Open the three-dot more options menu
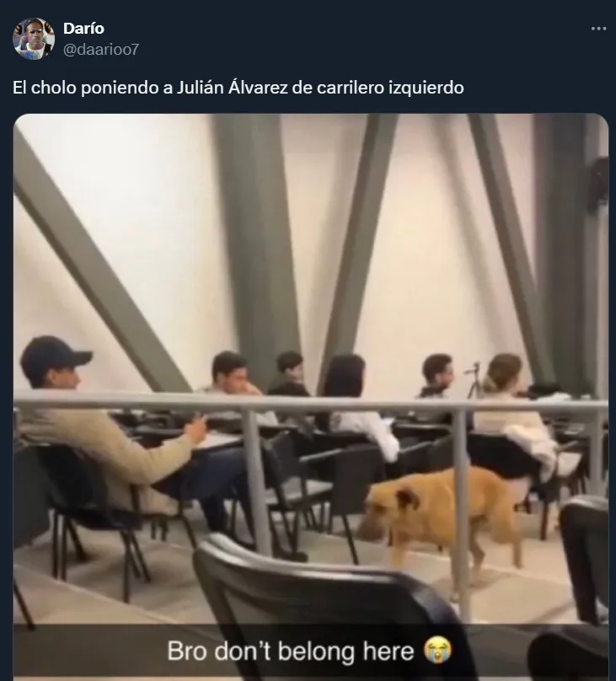 click(598, 29)
